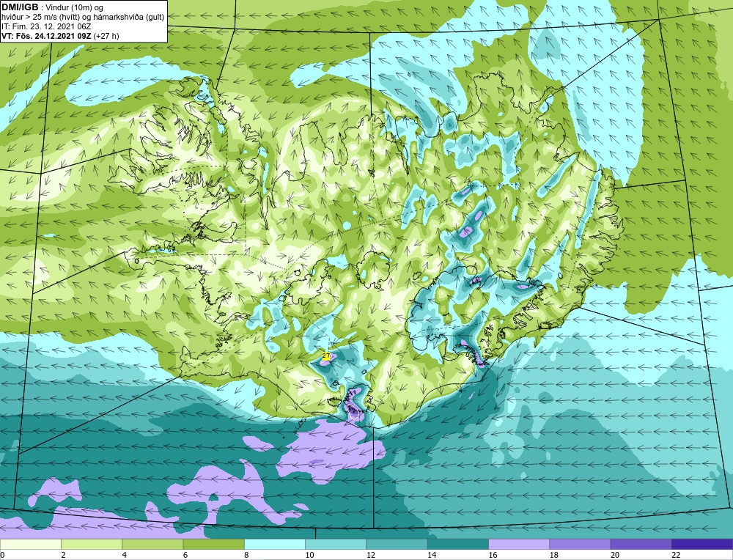
Task: Click the legend scale label '16'
Action: pyautogui.click(x=493, y=555)
